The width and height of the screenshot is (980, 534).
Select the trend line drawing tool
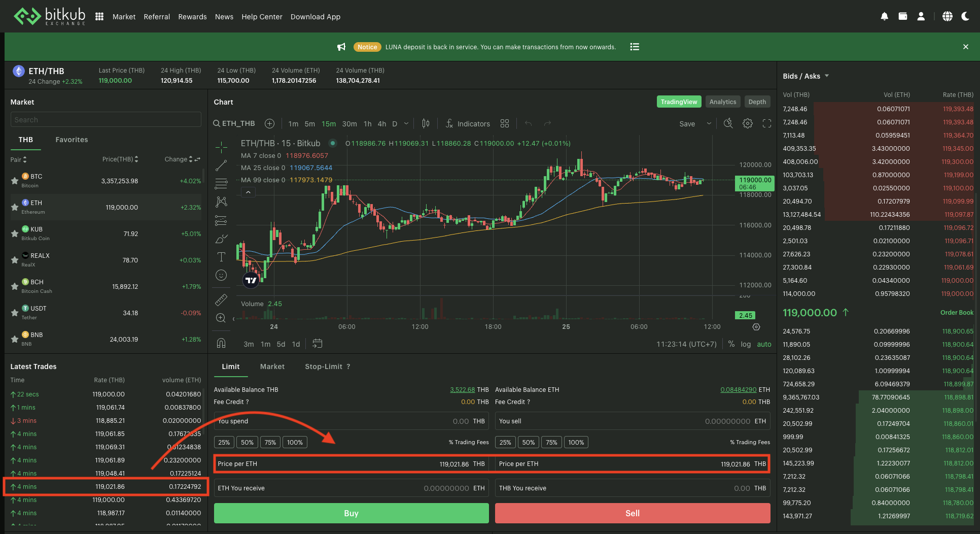[221, 165]
